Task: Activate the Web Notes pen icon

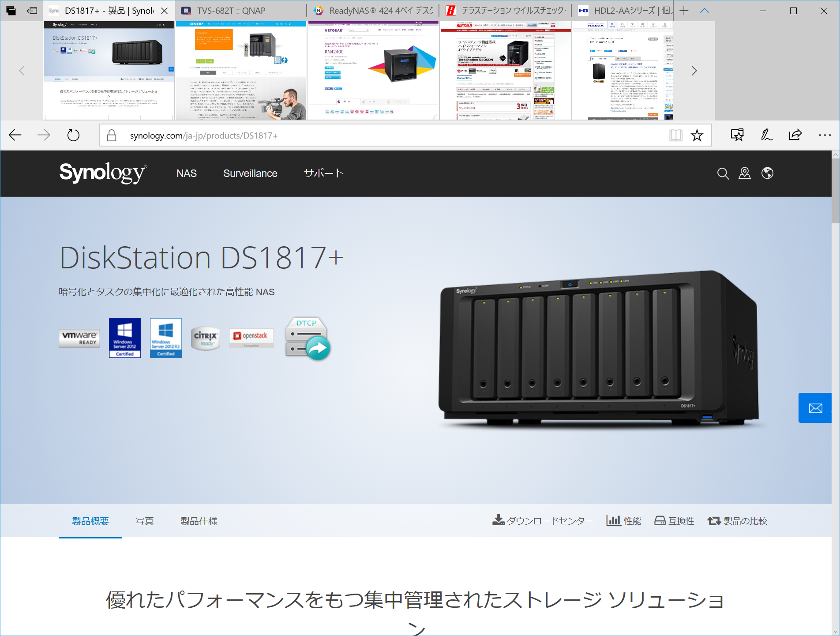Action: 766,135
